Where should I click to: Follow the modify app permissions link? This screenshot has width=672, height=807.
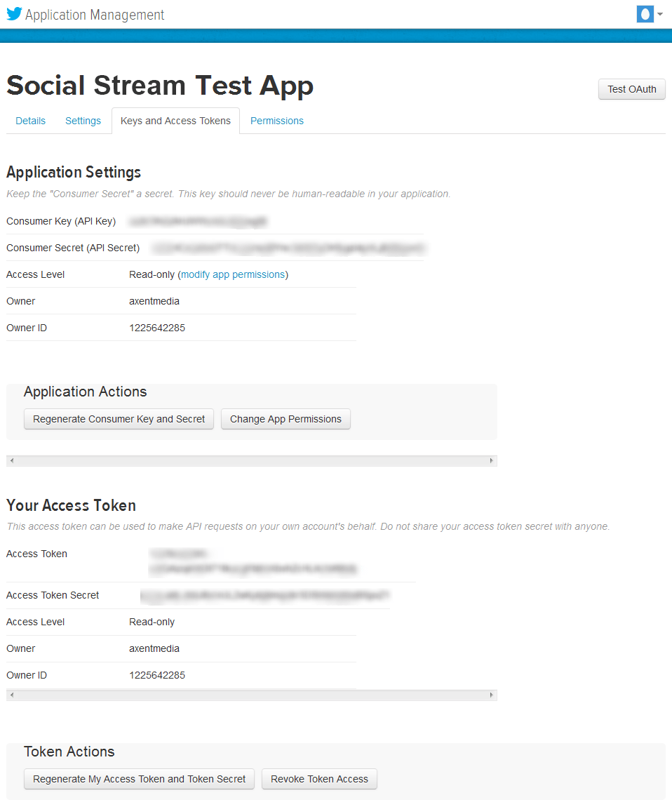click(x=233, y=275)
